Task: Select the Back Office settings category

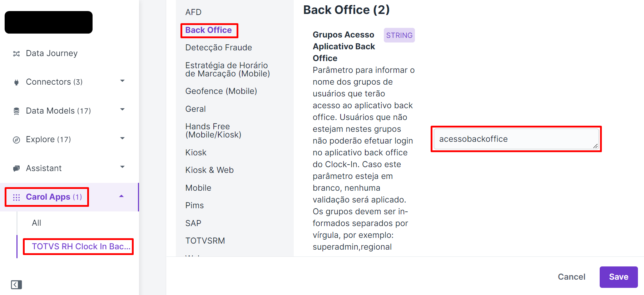Action: (x=208, y=30)
